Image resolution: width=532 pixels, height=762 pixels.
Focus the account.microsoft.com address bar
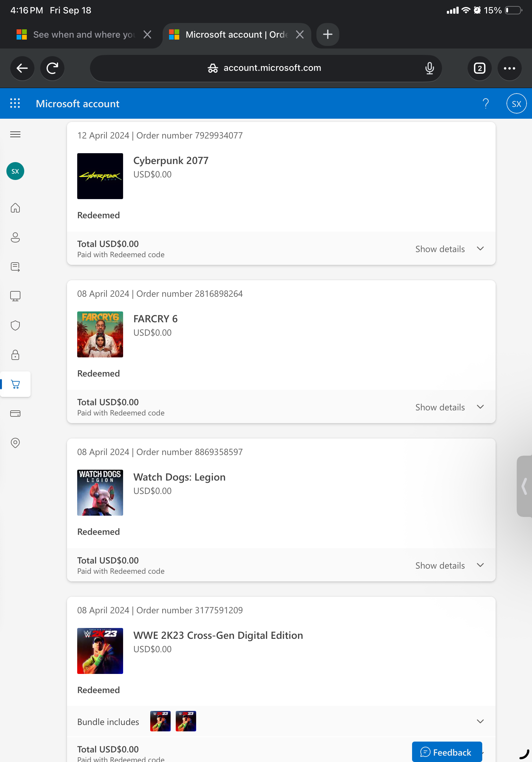coord(266,68)
